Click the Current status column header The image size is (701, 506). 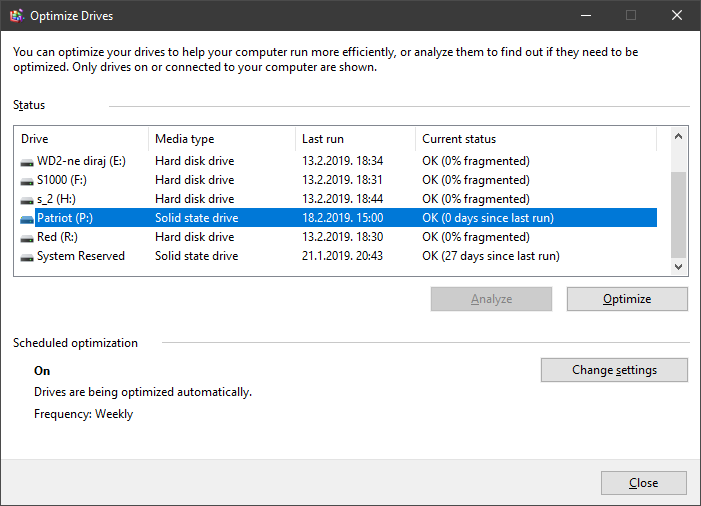[536, 139]
